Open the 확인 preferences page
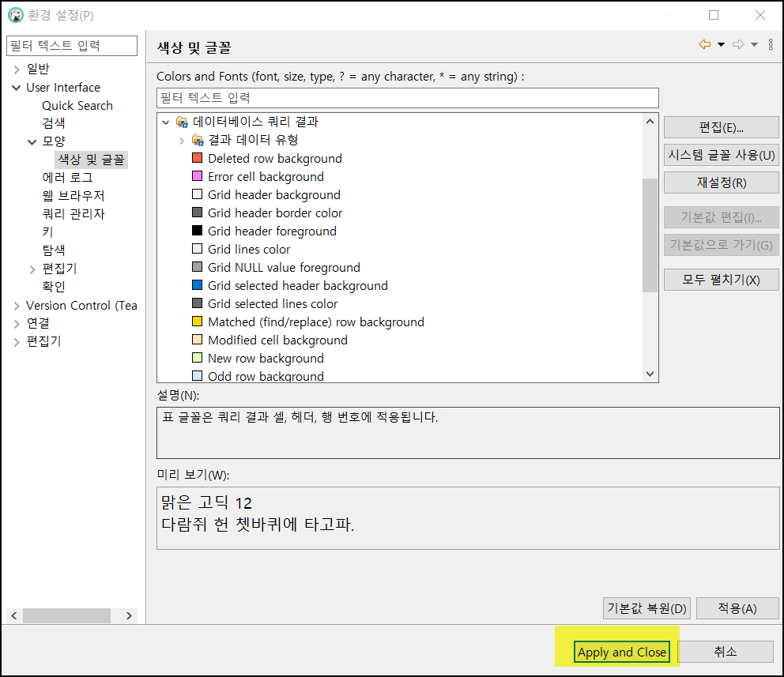The height and width of the screenshot is (677, 784). point(54,287)
